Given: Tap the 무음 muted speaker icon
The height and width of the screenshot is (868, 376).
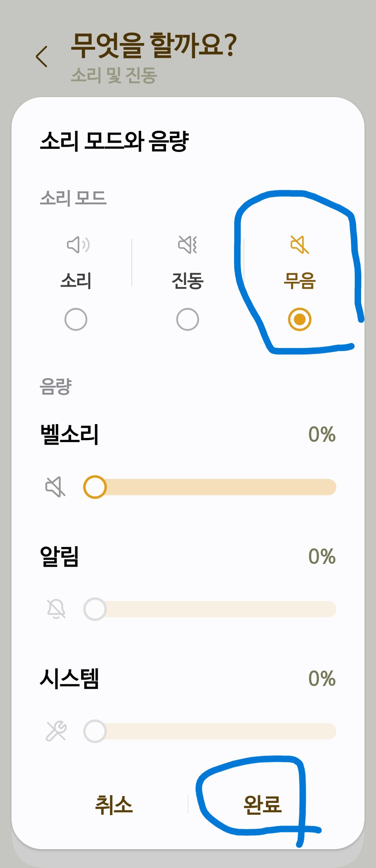Looking at the screenshot, I should click(x=299, y=245).
